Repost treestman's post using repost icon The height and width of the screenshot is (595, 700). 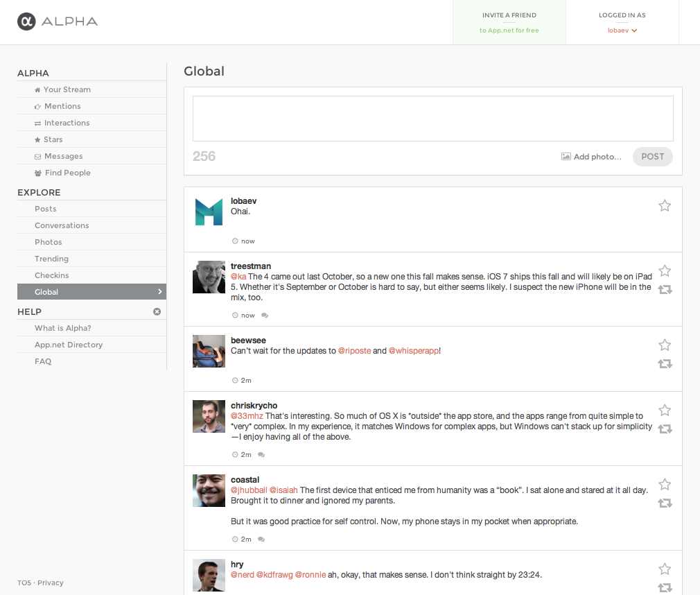(665, 290)
